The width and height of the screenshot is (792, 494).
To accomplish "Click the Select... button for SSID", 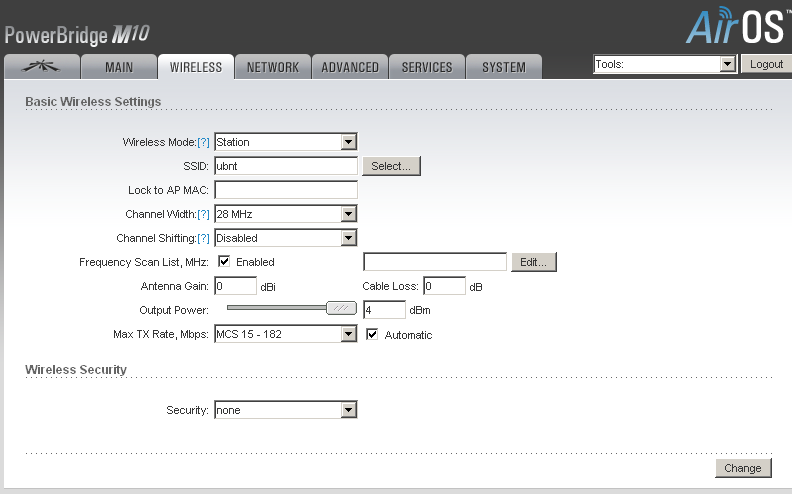I will click(391, 166).
